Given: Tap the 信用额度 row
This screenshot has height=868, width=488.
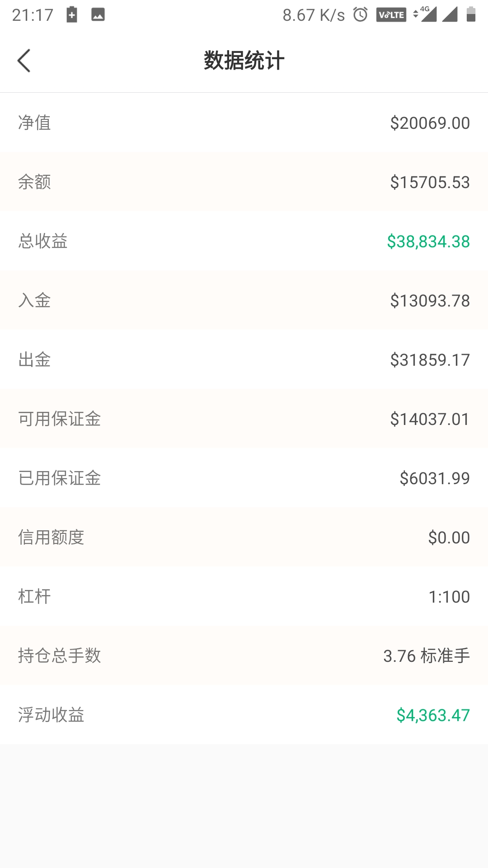Looking at the screenshot, I should [244, 537].
